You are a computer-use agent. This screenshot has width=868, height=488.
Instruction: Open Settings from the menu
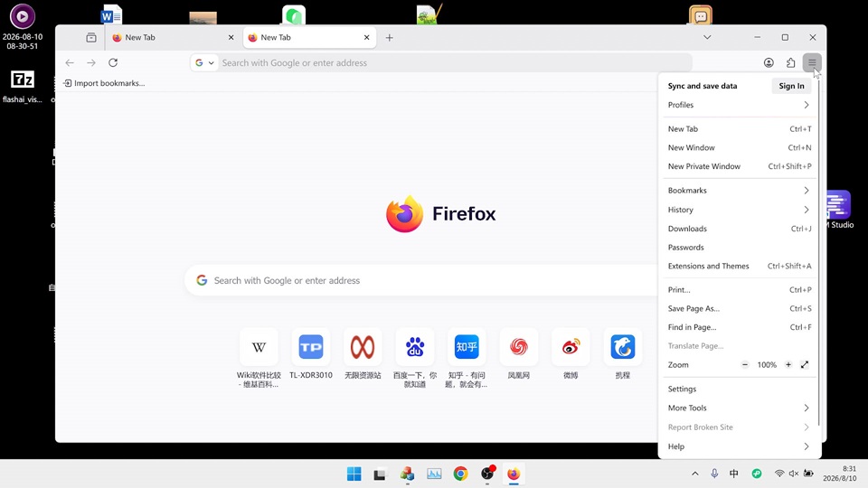[x=740, y=389]
